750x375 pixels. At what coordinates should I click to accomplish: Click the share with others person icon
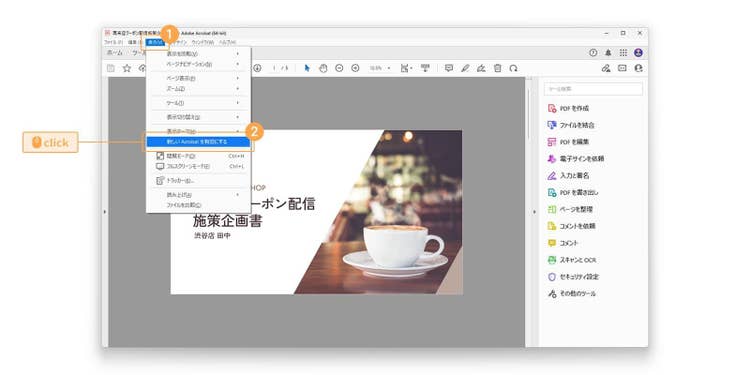point(638,68)
